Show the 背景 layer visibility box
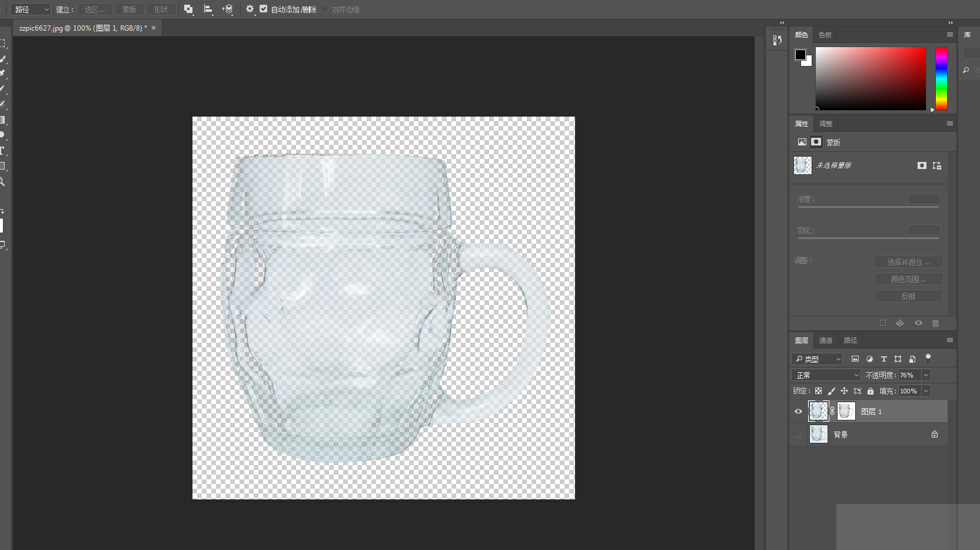The height and width of the screenshot is (550, 980). [798, 435]
